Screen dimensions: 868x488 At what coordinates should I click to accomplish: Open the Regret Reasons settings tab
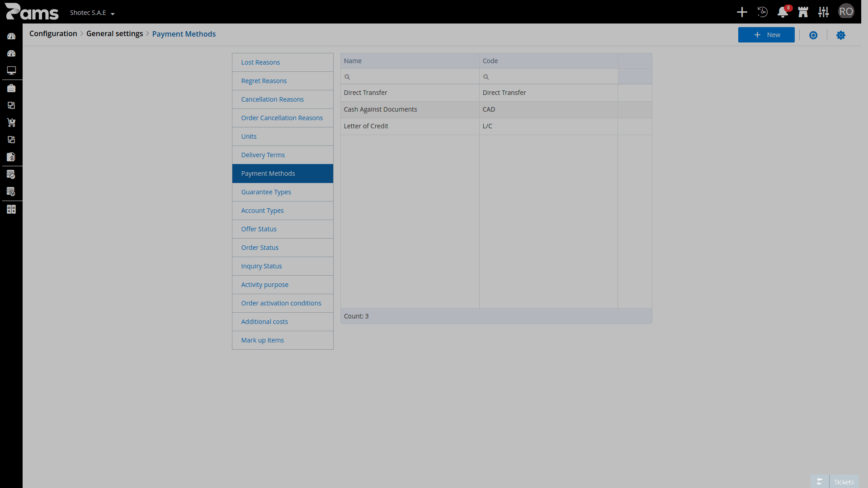283,81
